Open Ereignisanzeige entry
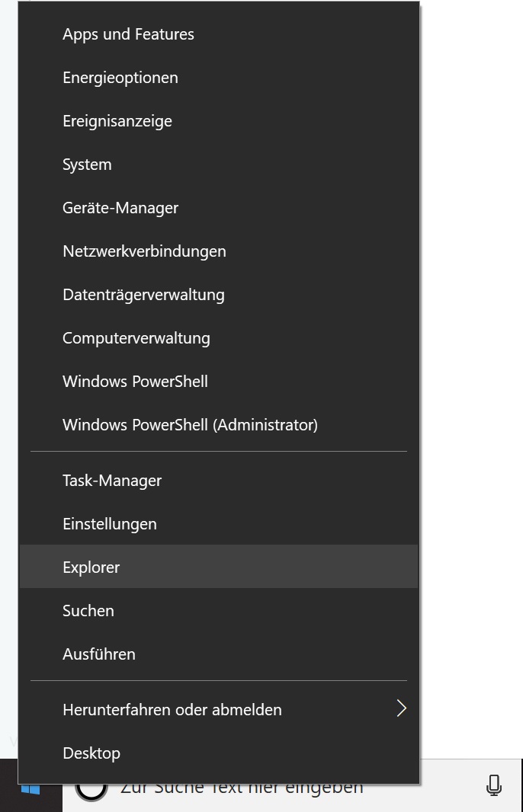The image size is (523, 812). [x=117, y=121]
